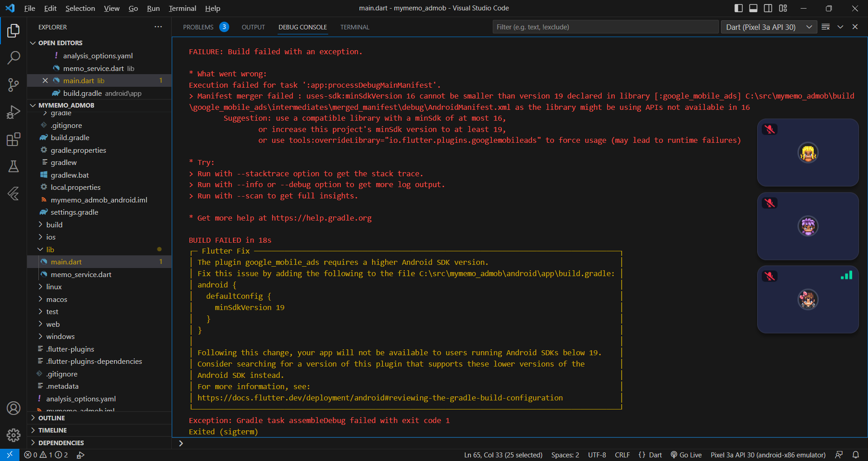Collapse the bottom panel with chevron

tap(840, 27)
